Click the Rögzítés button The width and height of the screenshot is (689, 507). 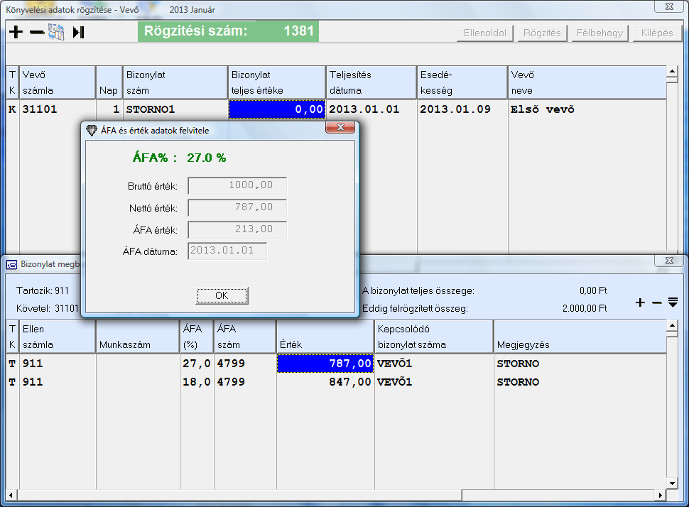[x=542, y=33]
